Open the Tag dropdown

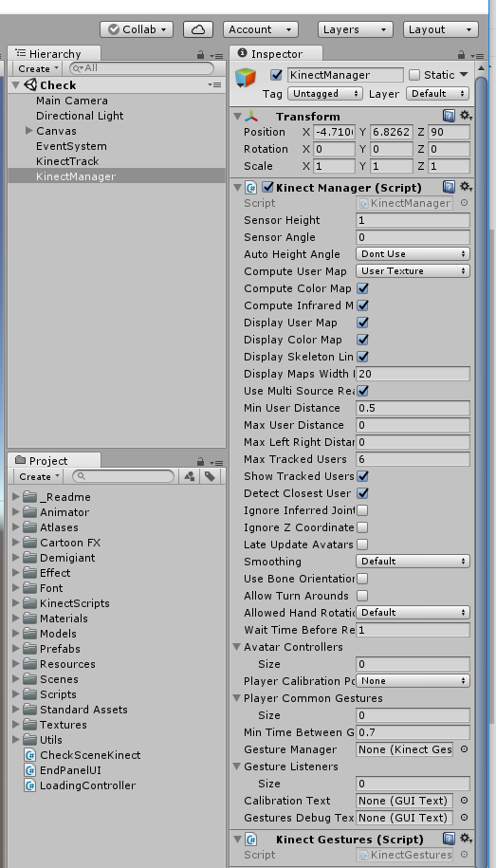(x=325, y=94)
